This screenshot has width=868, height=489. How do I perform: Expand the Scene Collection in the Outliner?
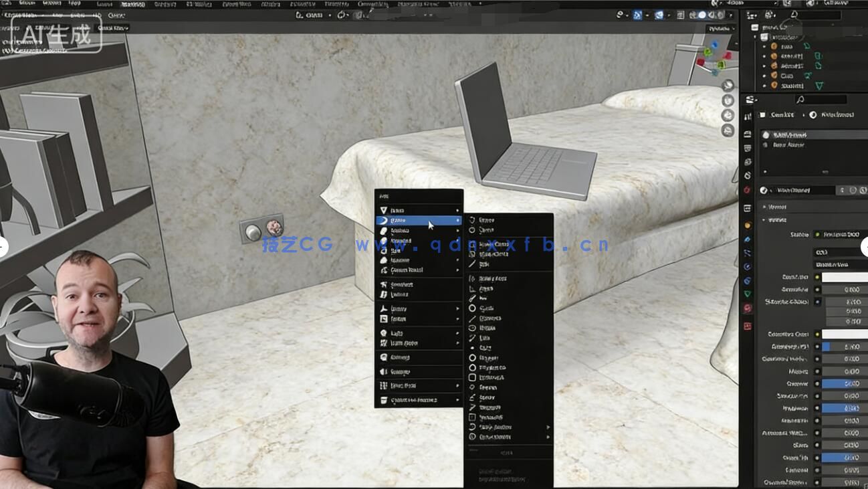756,27
